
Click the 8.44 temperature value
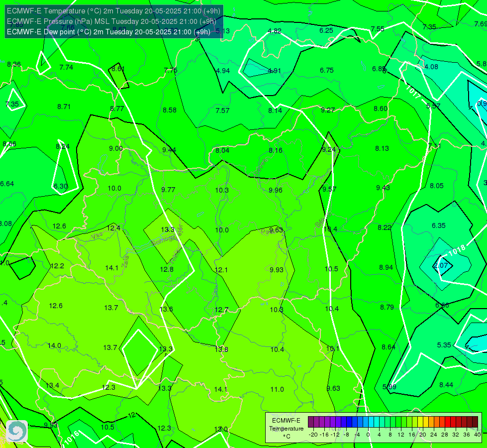pos(446,385)
